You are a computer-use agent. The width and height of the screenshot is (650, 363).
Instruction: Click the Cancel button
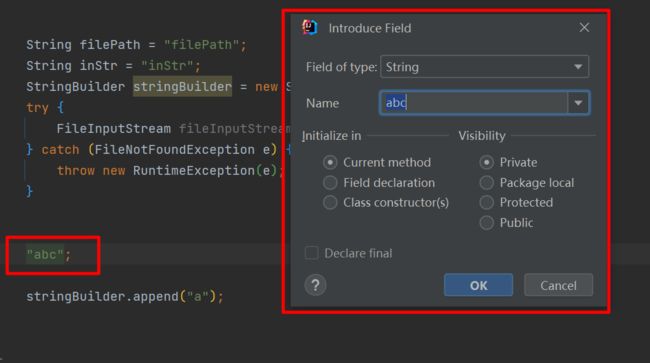point(558,285)
